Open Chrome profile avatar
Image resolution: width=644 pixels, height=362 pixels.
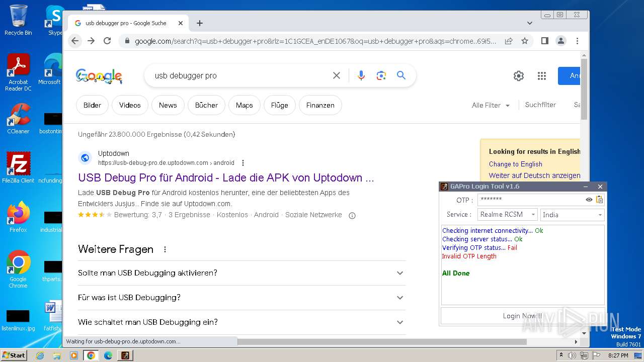pyautogui.click(x=561, y=41)
